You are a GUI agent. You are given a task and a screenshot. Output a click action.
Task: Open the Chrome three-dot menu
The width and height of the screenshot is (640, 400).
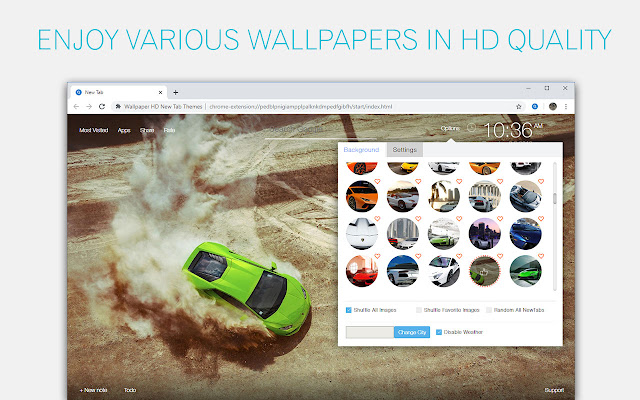(x=566, y=107)
